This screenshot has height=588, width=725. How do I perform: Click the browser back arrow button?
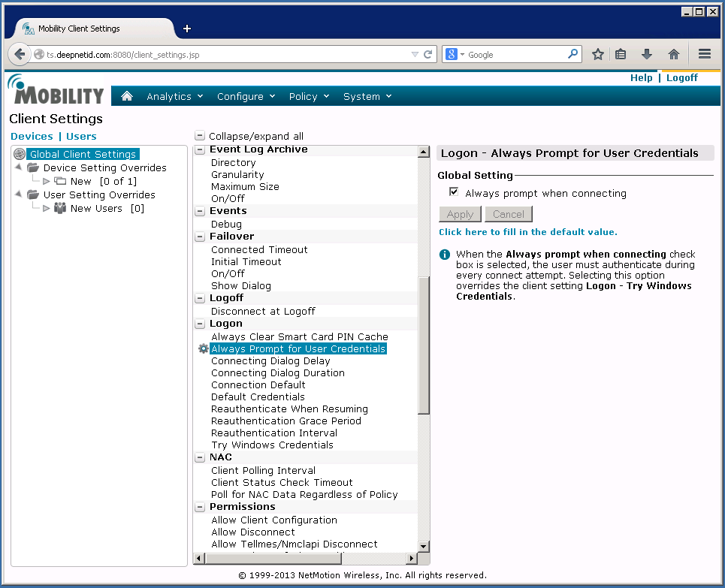20,54
